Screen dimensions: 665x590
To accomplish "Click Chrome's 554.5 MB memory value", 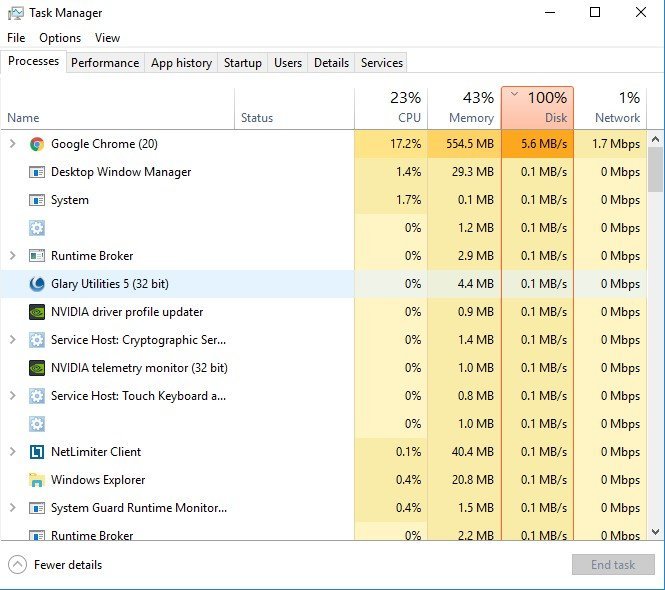I will (470, 144).
